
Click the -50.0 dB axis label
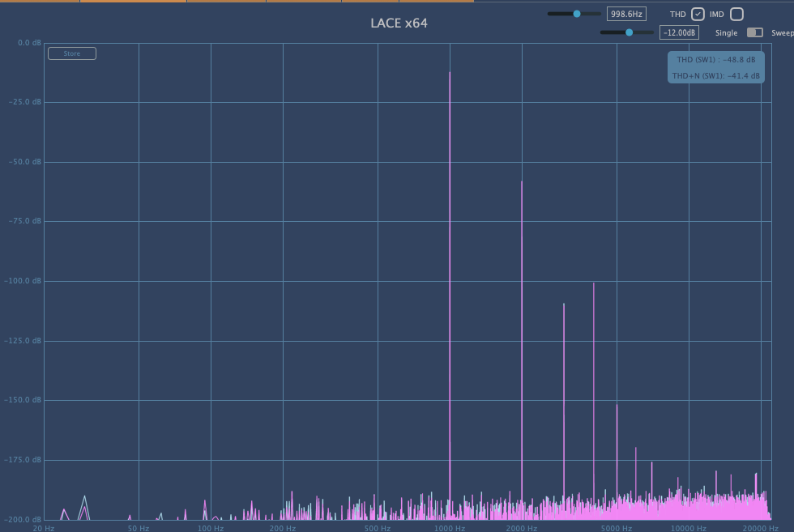click(x=25, y=162)
